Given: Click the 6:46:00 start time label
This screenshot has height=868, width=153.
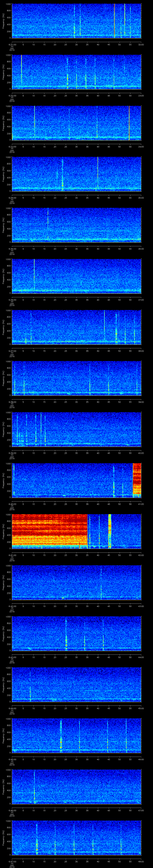Looking at the screenshot, I should pyautogui.click(x=12, y=810).
